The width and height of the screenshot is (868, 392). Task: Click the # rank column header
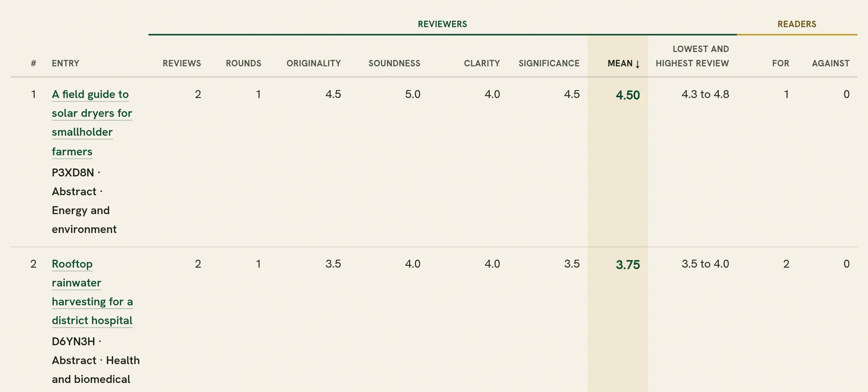pyautogui.click(x=34, y=63)
